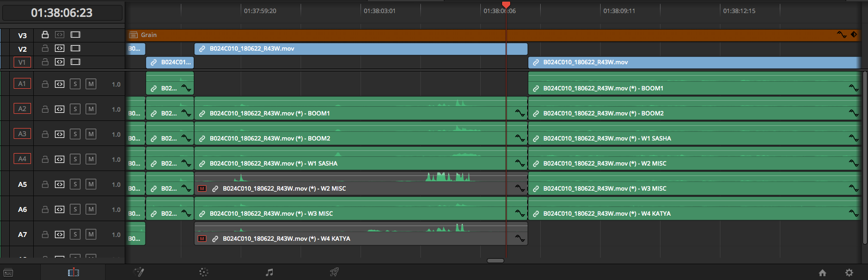
Task: Click the red playhead marker in the ruler
Action: click(x=506, y=5)
